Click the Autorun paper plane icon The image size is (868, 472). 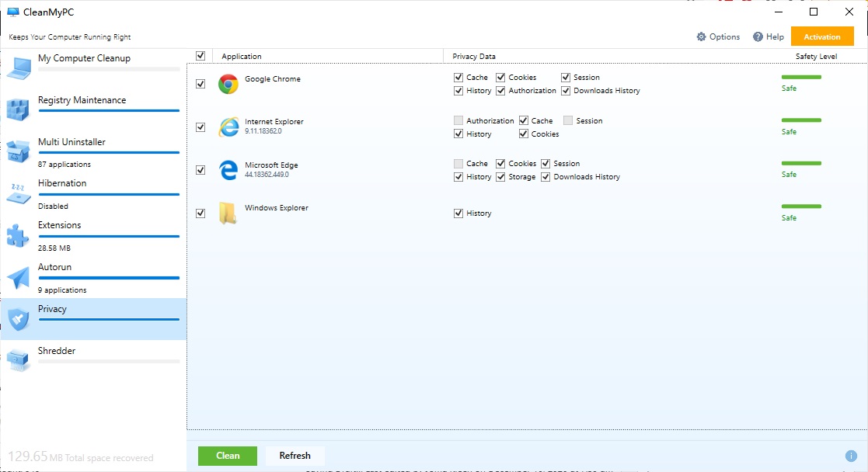tap(19, 277)
